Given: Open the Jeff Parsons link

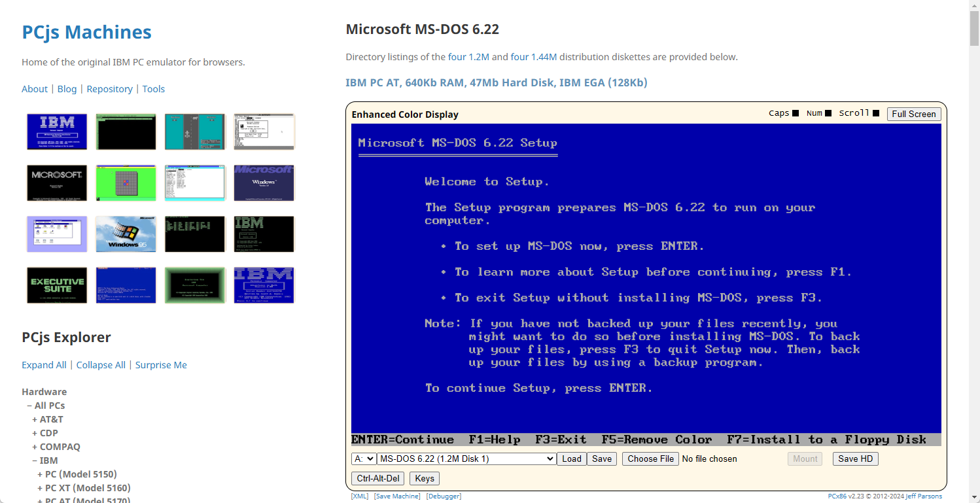Looking at the screenshot, I should (x=924, y=496).
